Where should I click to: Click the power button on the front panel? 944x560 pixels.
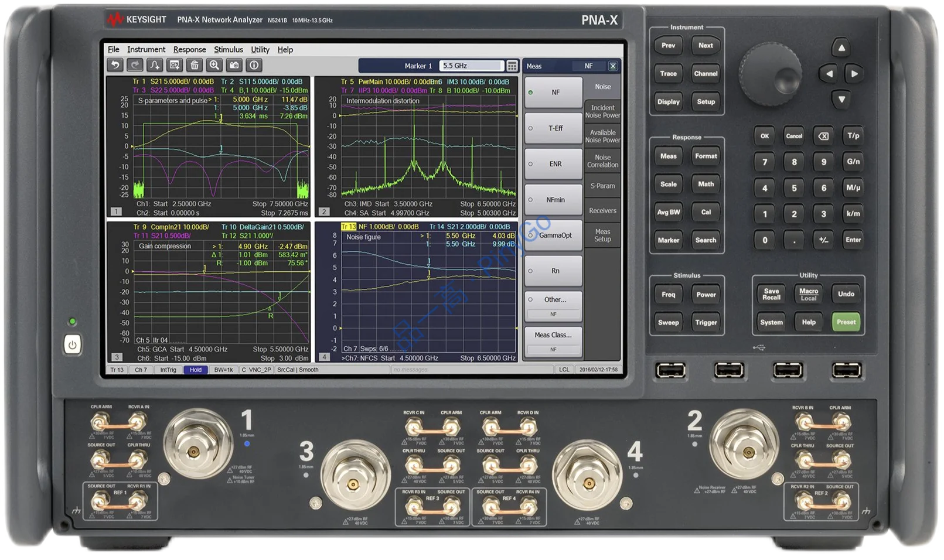click(72, 344)
